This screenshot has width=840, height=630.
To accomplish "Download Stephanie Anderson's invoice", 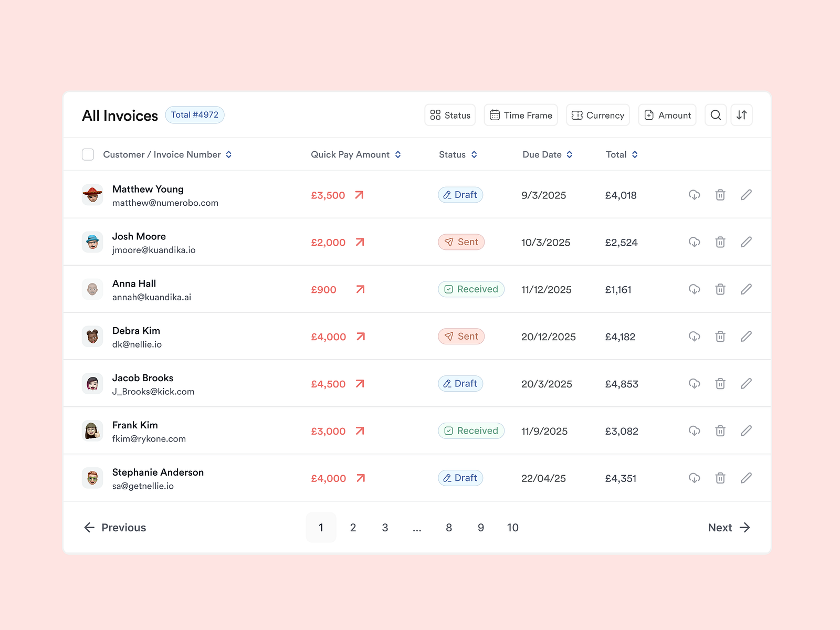I will point(694,478).
